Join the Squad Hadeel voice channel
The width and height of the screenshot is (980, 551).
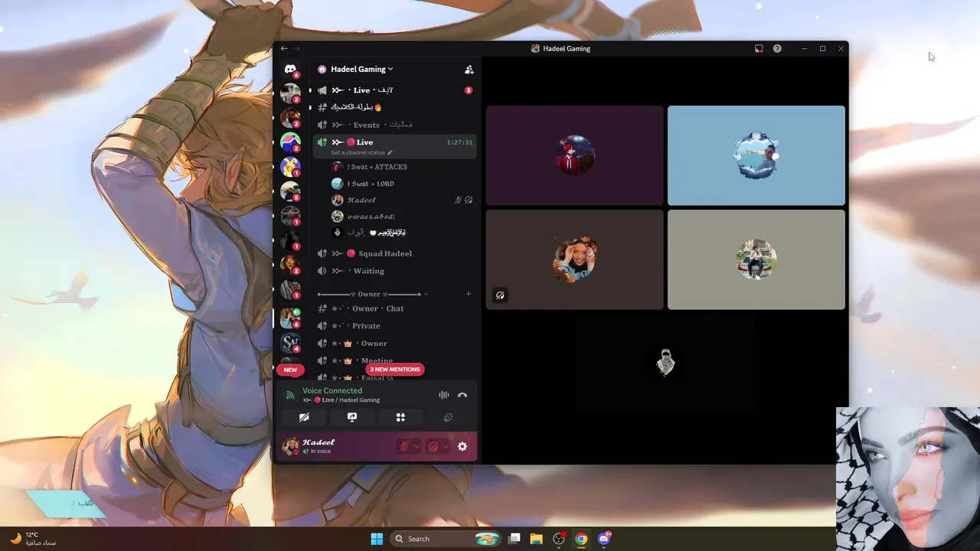pos(394,253)
